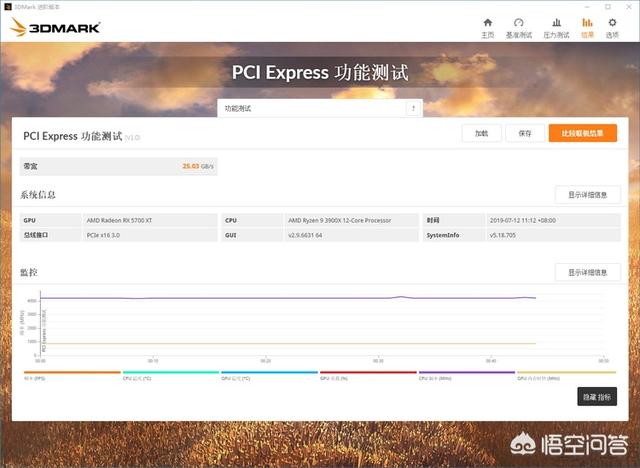The height and width of the screenshot is (468, 640).
Task: Click the 加载 load button
Action: [x=482, y=133]
